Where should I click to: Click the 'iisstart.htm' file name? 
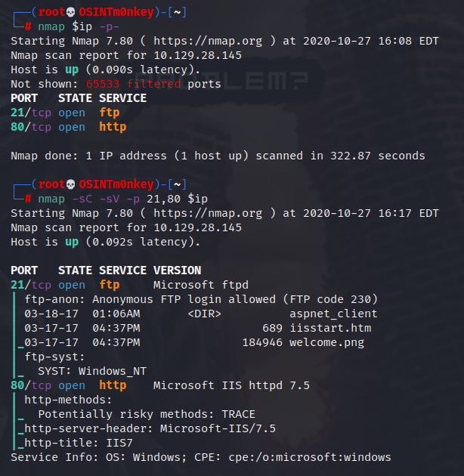coord(330,328)
